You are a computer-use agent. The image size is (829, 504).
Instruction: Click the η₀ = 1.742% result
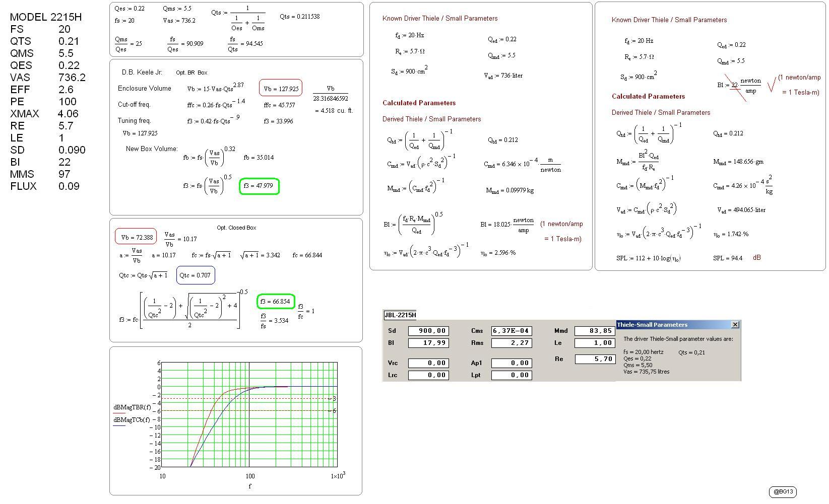[x=731, y=234]
